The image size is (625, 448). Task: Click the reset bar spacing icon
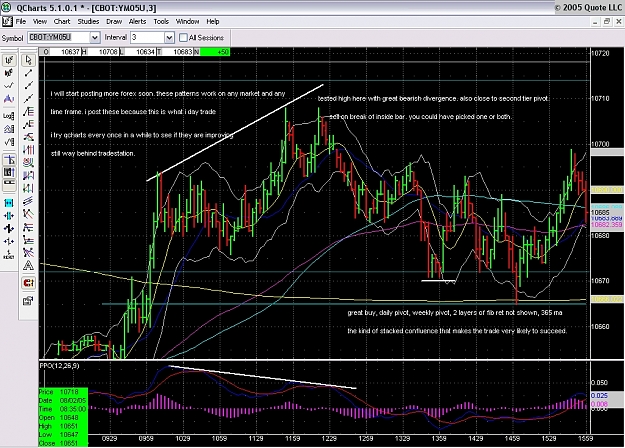click(9, 254)
